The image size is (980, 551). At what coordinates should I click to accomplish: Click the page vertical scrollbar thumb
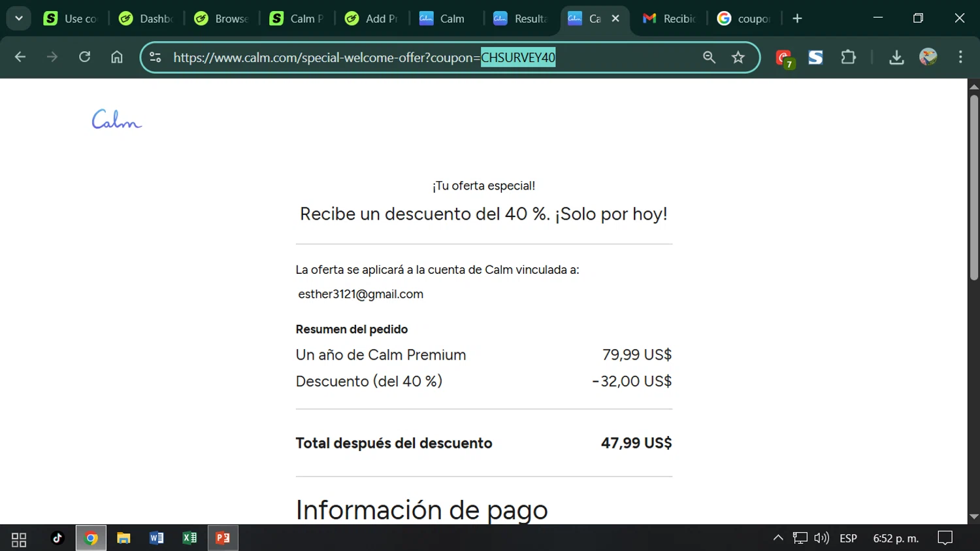point(974,188)
